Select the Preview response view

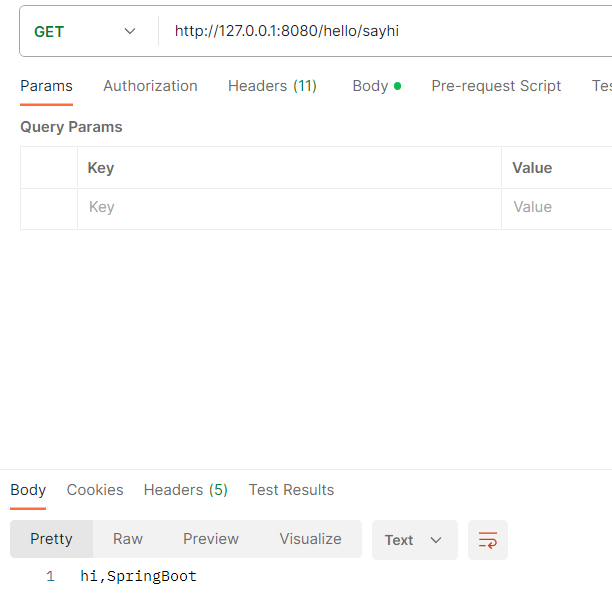[x=211, y=539]
